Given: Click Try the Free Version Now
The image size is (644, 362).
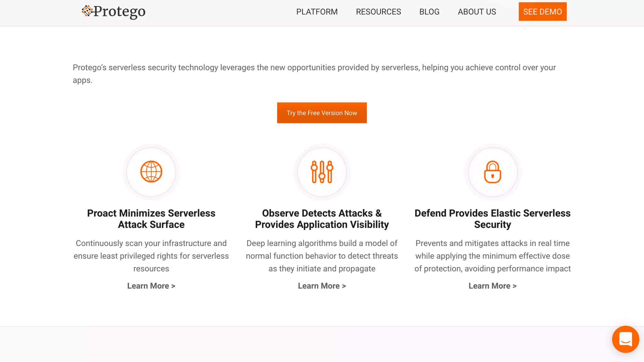Looking at the screenshot, I should (322, 113).
